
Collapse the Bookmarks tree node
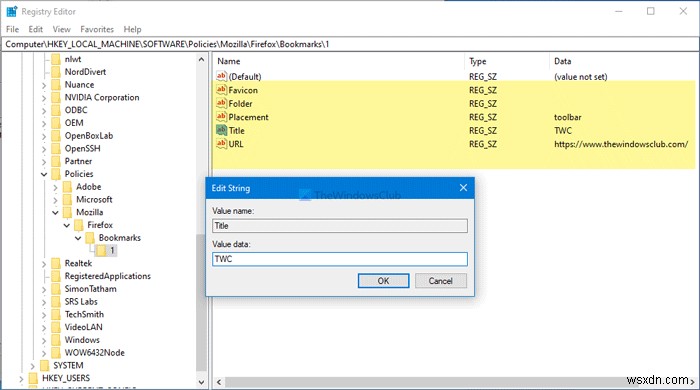pos(78,238)
